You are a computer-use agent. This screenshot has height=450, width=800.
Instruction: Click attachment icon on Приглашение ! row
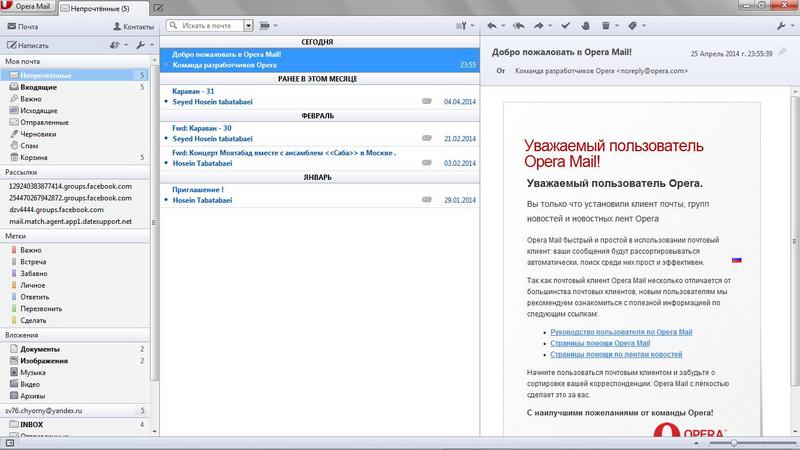pos(427,199)
